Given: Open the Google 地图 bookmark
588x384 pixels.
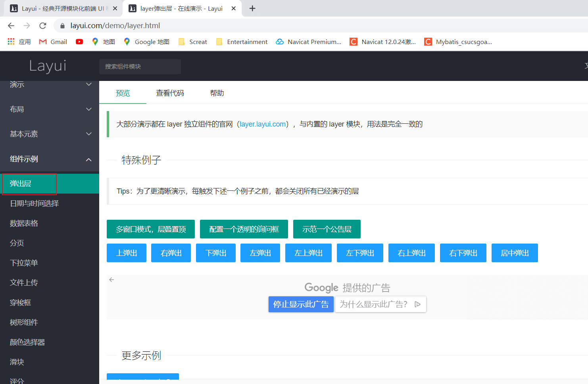Looking at the screenshot, I should point(146,41).
